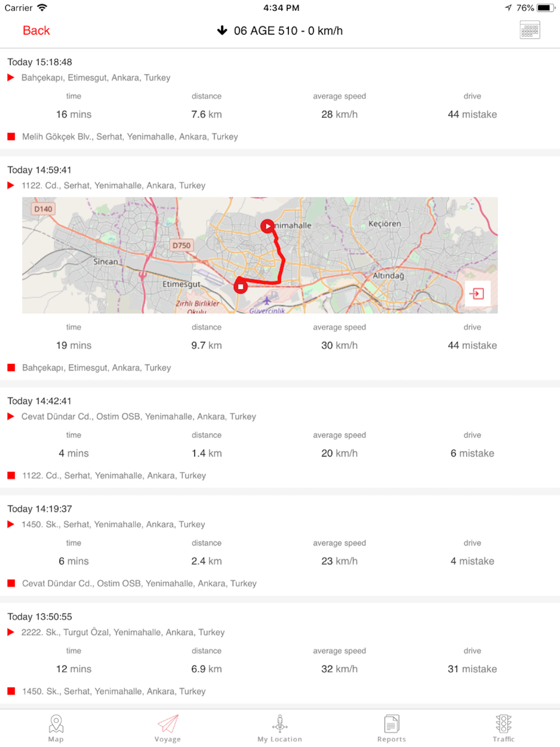Open the calendar date picker icon
Image resolution: width=560 pixels, height=747 pixels.
pyautogui.click(x=529, y=30)
